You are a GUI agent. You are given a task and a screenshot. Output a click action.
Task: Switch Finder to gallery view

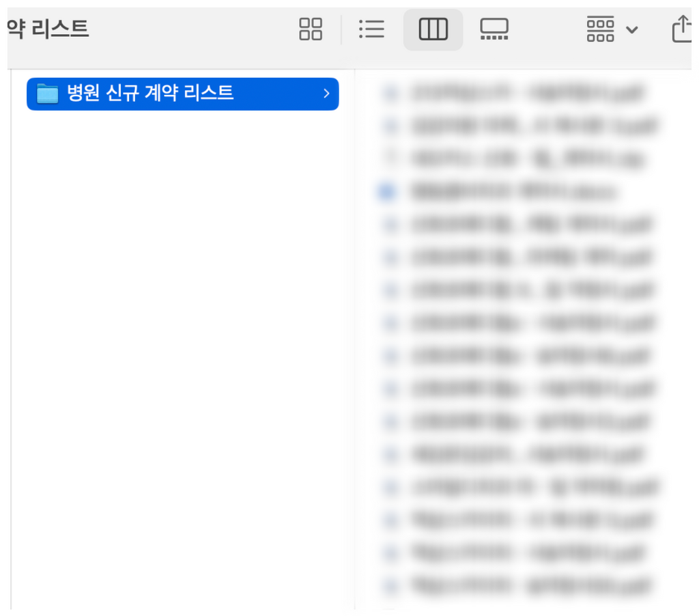[494, 29]
